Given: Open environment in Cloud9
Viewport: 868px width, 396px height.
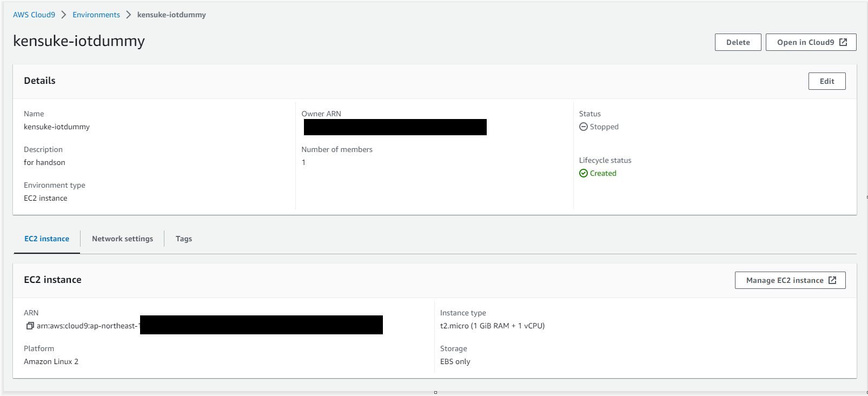Looking at the screenshot, I should click(811, 42).
